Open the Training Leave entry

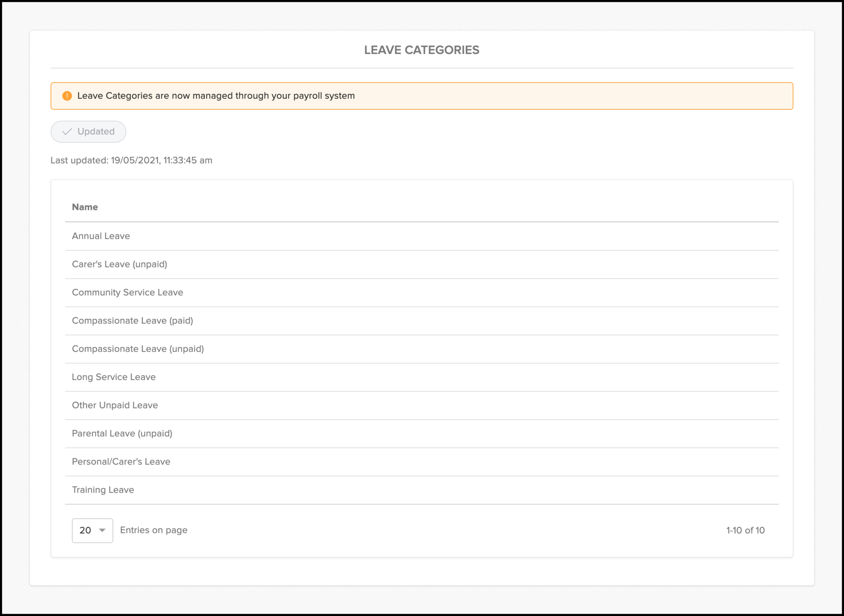click(x=103, y=490)
